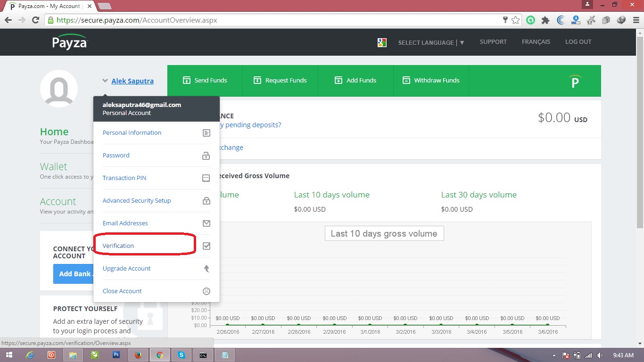This screenshot has height=362, width=644.
Task: Click the green Payza P emblem at right
Action: coord(575,81)
